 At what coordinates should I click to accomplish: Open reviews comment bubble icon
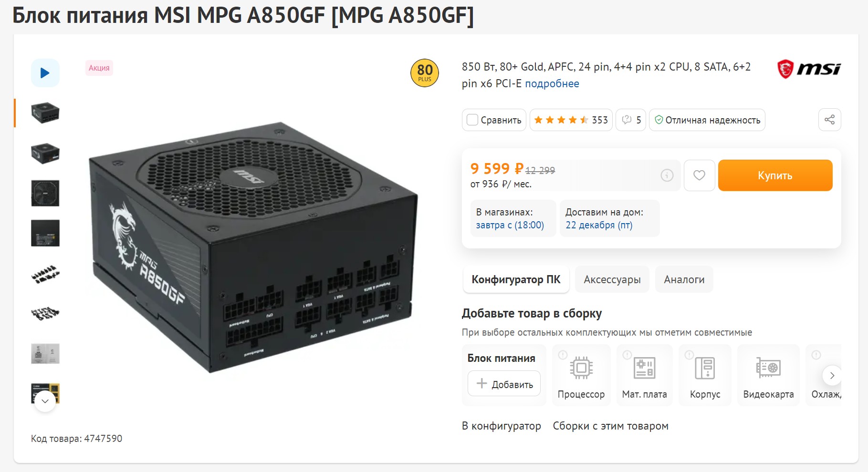click(x=627, y=120)
